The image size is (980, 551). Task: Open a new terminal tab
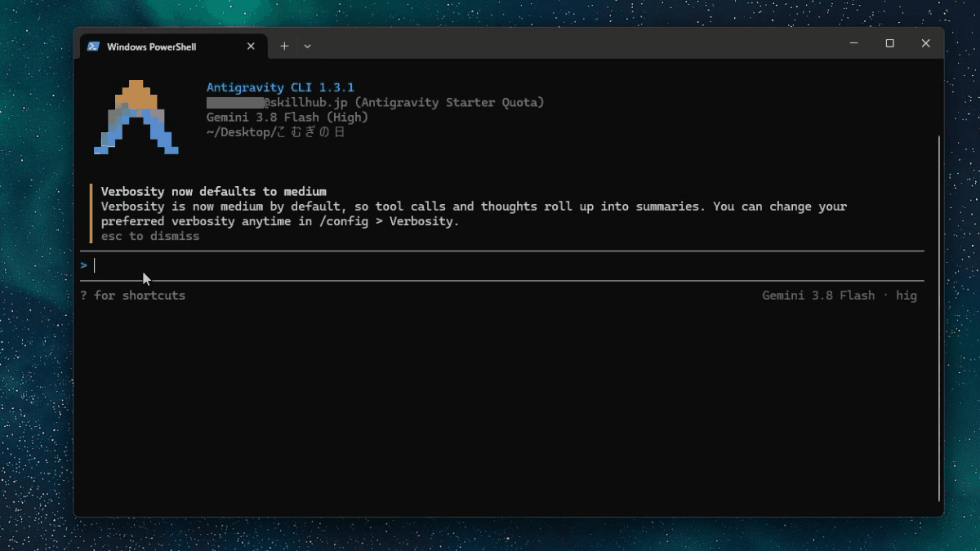[284, 47]
